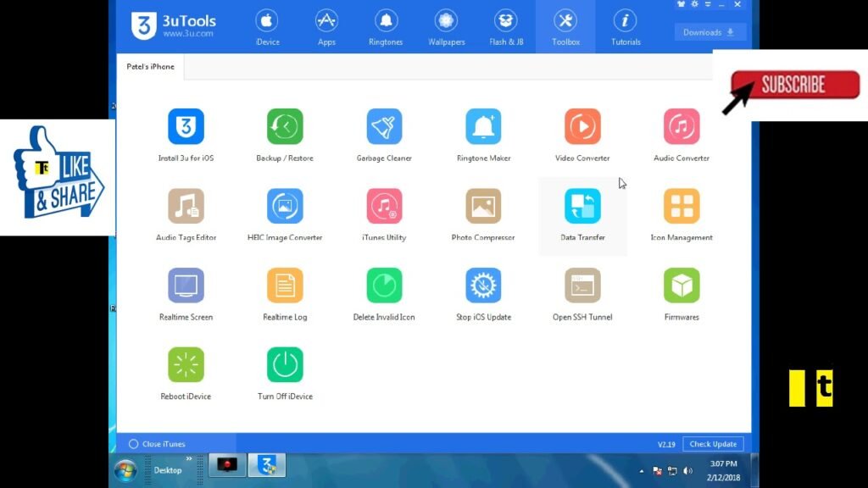Click the network icon in tray

pyautogui.click(x=672, y=471)
